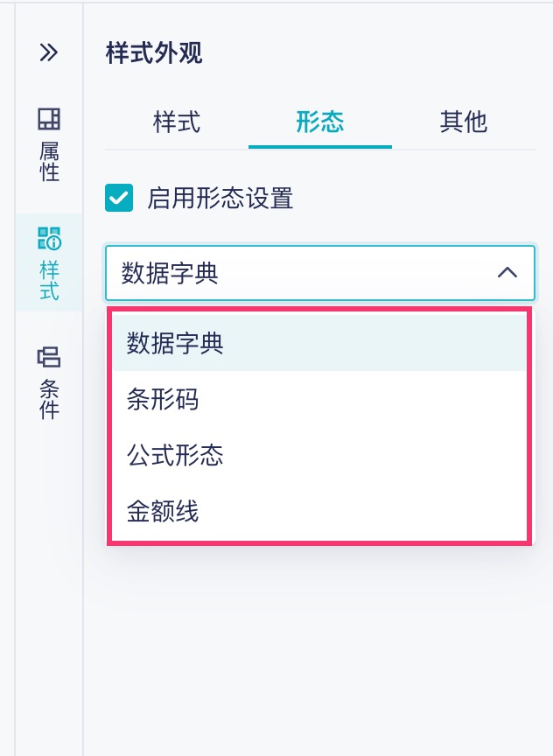Choose the highlighted 数据字典 list option
Image resolution: width=553 pixels, height=756 pixels.
pyautogui.click(x=175, y=343)
